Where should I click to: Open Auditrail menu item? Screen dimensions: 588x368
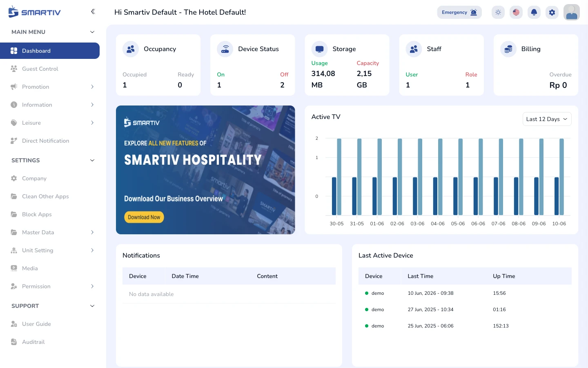pyautogui.click(x=50, y=342)
